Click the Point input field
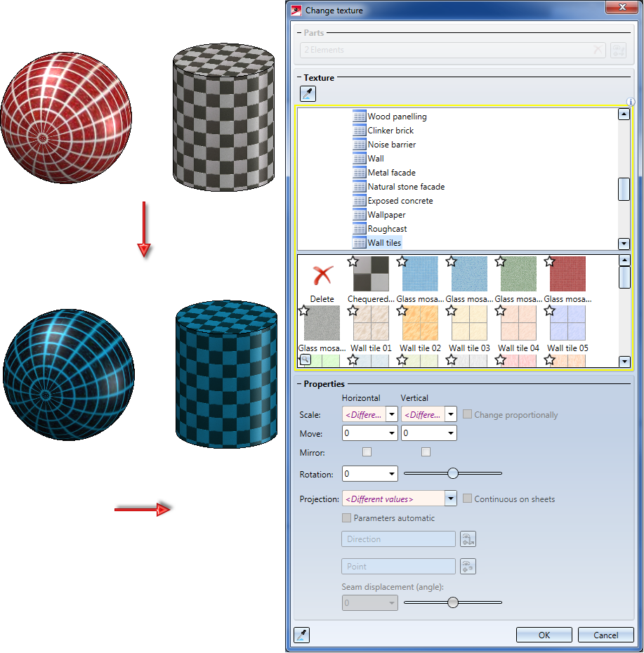Screen dimensions: 644x653 click(398, 567)
